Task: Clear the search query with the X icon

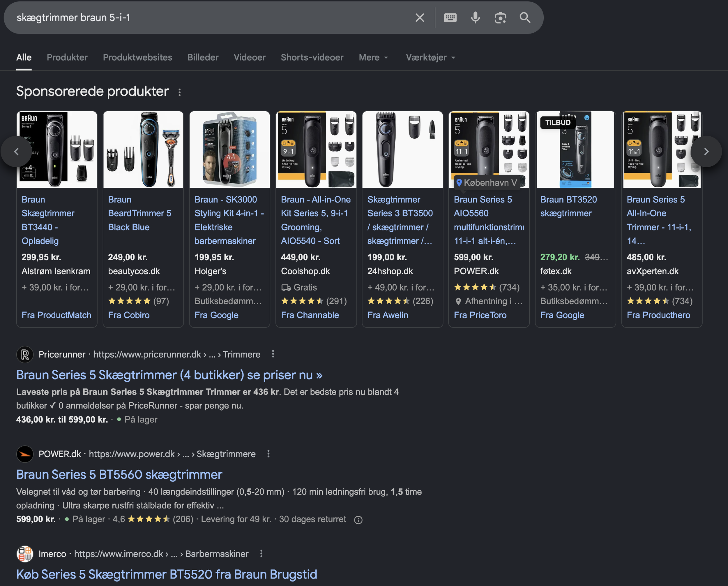Action: [x=419, y=17]
